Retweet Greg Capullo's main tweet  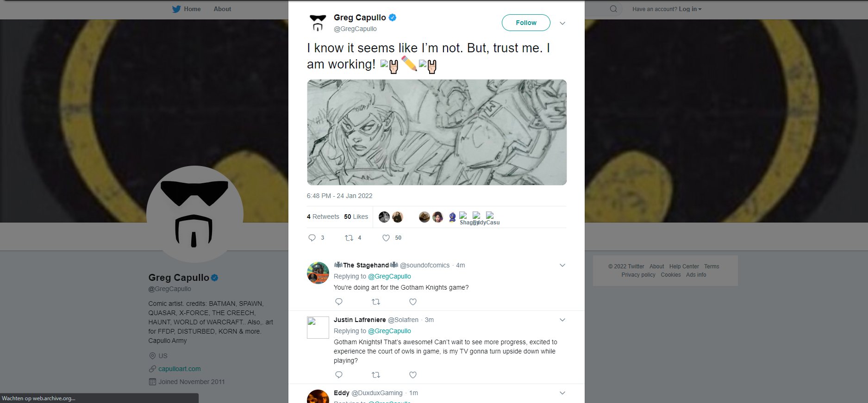tap(349, 238)
